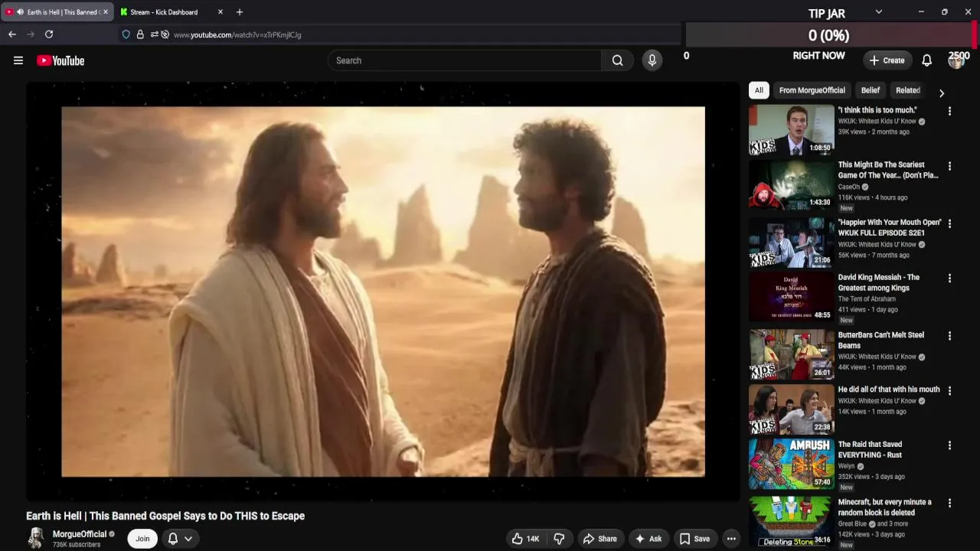Go to the YouTube home logo
The image size is (980, 551).
tap(60, 60)
